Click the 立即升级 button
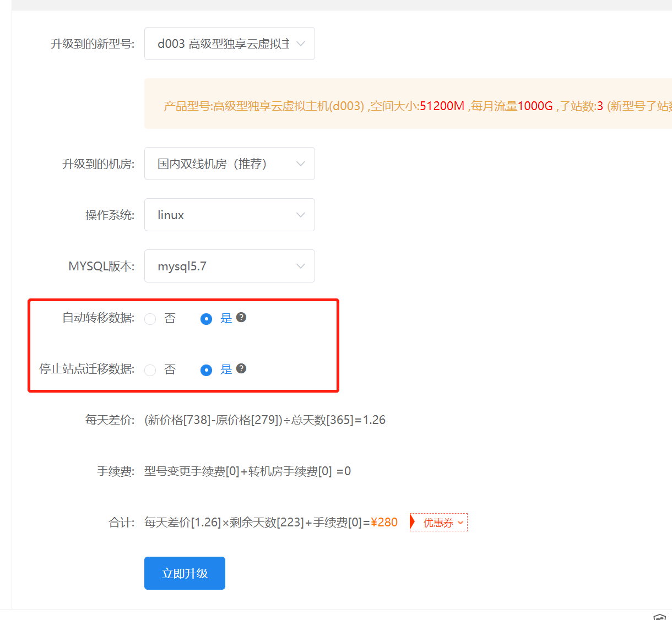The height and width of the screenshot is (620, 672). (185, 573)
